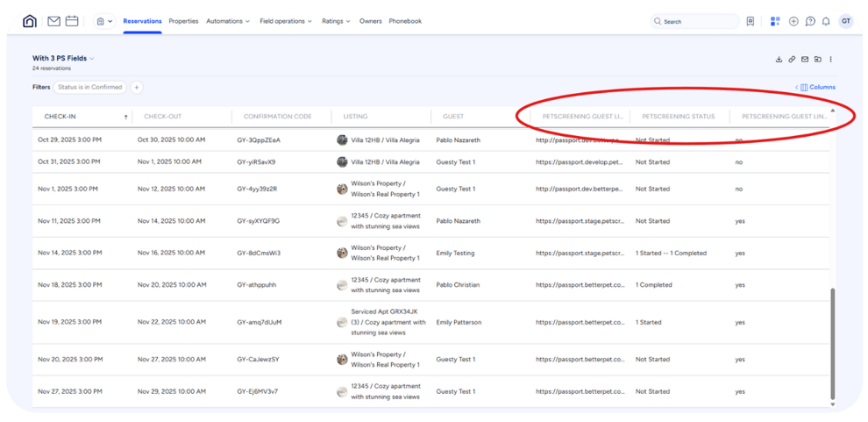Open the apps grid icon
The image size is (868, 422).
(x=775, y=21)
